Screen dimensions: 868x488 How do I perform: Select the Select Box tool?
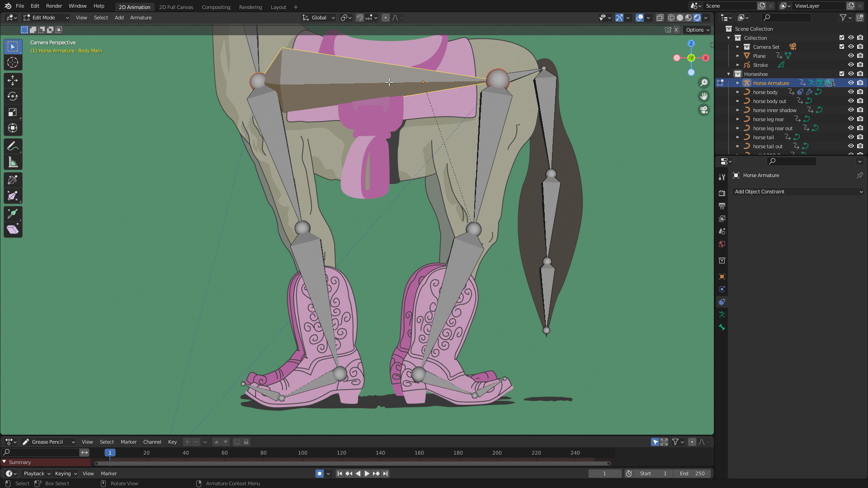(x=13, y=47)
